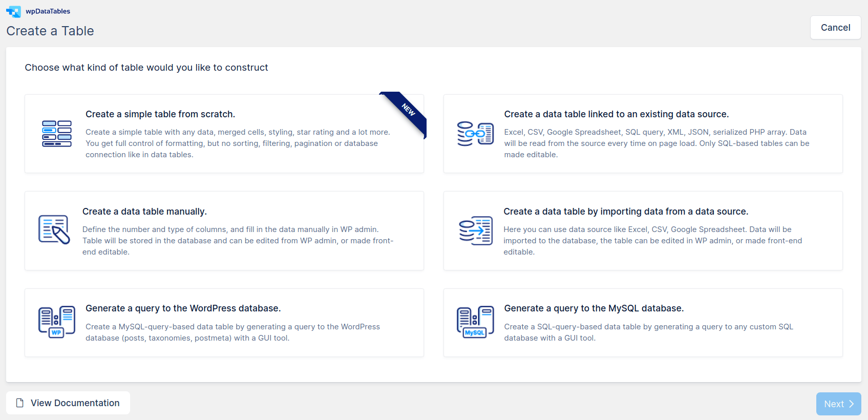Pick 'Create a data table manually' heading

point(145,212)
